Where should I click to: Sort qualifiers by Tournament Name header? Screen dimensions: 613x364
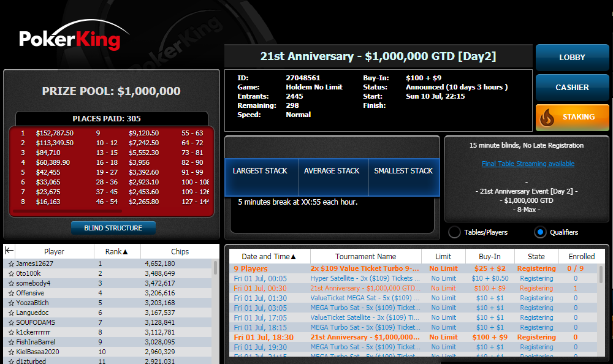[365, 257]
